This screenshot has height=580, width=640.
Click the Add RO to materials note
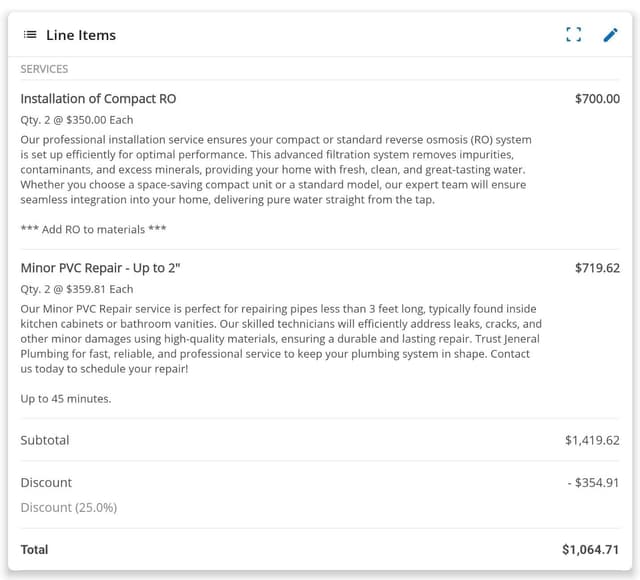coord(94,229)
